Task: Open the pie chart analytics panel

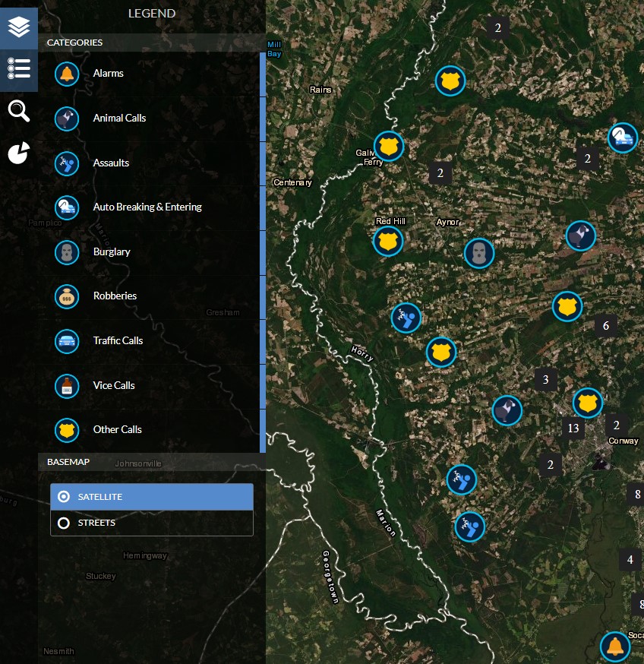Action: pyautogui.click(x=19, y=153)
